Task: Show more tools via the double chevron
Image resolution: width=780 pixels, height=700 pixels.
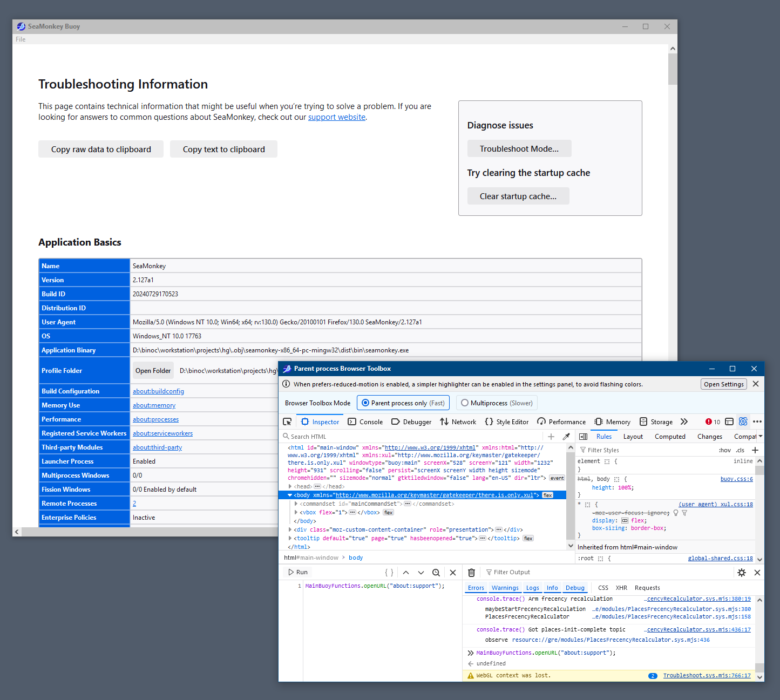Action: [684, 422]
